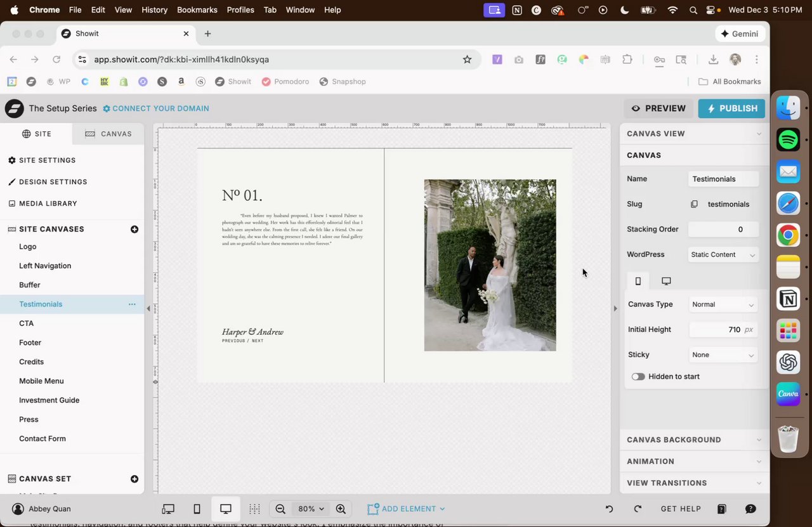Collapse the right panel with arrow handle
The image size is (812, 527).
pos(615,309)
